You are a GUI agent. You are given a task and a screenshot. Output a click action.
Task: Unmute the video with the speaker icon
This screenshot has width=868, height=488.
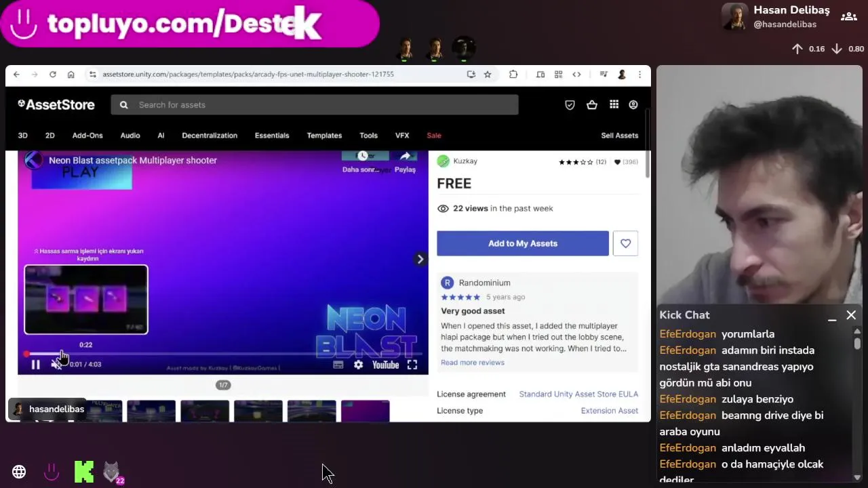click(56, 365)
